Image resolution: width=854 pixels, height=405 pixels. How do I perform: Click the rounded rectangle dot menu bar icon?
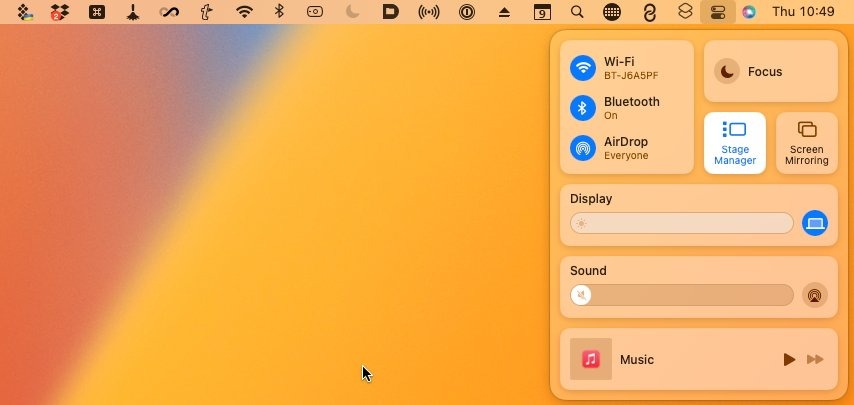(315, 11)
